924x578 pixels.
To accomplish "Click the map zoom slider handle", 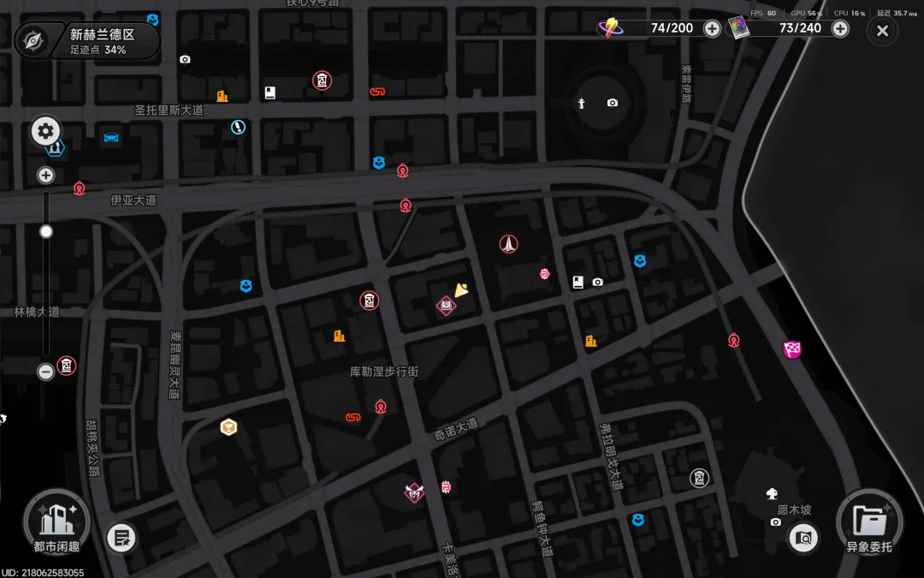I will (x=46, y=232).
